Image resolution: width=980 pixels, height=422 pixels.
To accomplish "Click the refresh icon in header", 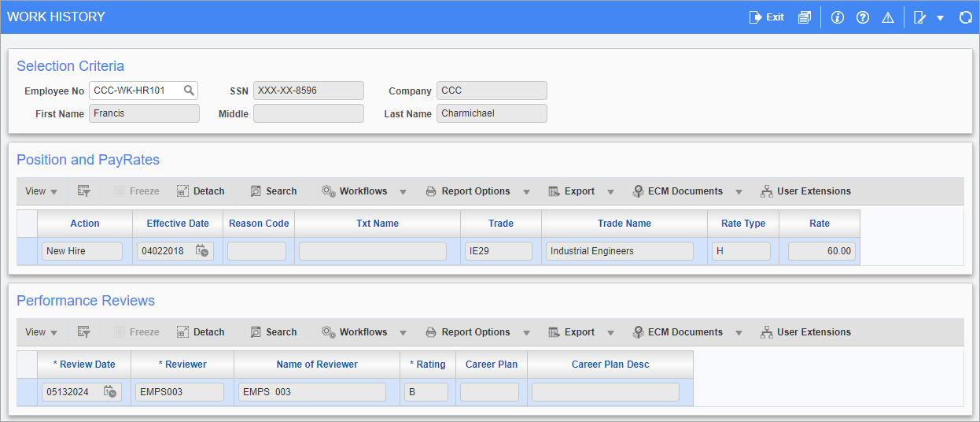I will (x=965, y=17).
